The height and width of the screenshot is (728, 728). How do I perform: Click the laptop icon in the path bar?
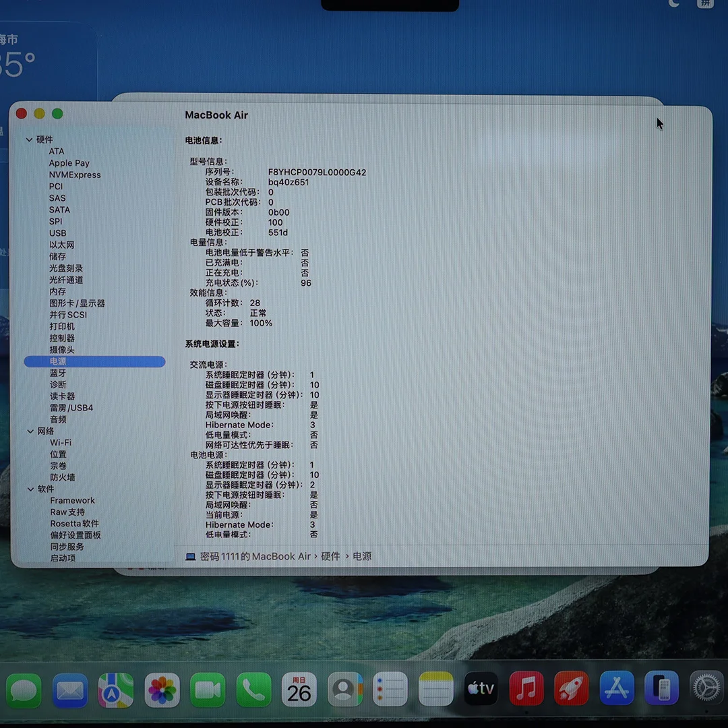coord(190,557)
